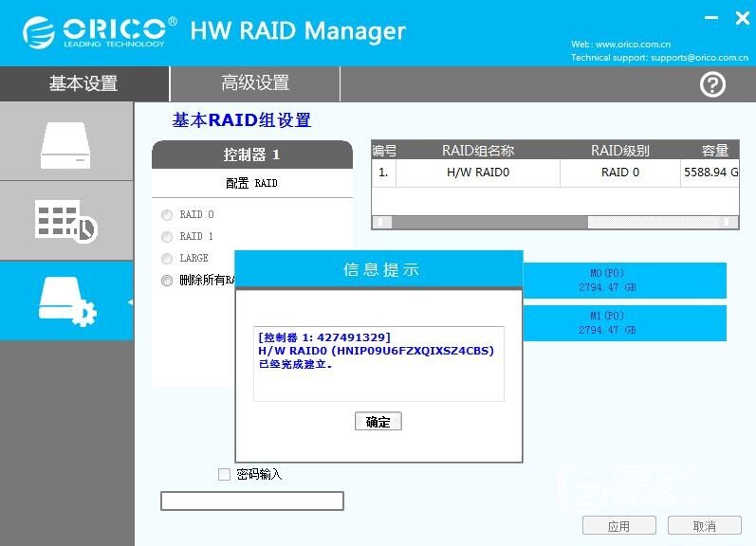Click the H/W RAID0 table cell
756x546 pixels.
coord(478,173)
